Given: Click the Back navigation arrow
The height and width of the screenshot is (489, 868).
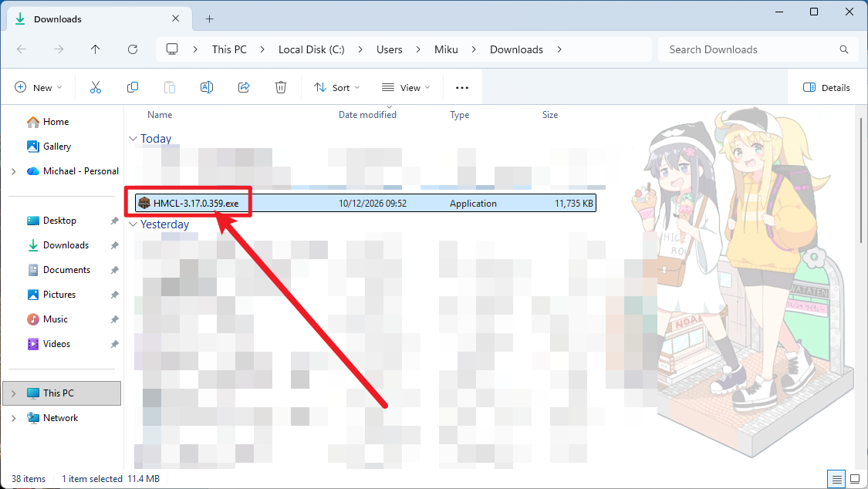Looking at the screenshot, I should [22, 49].
